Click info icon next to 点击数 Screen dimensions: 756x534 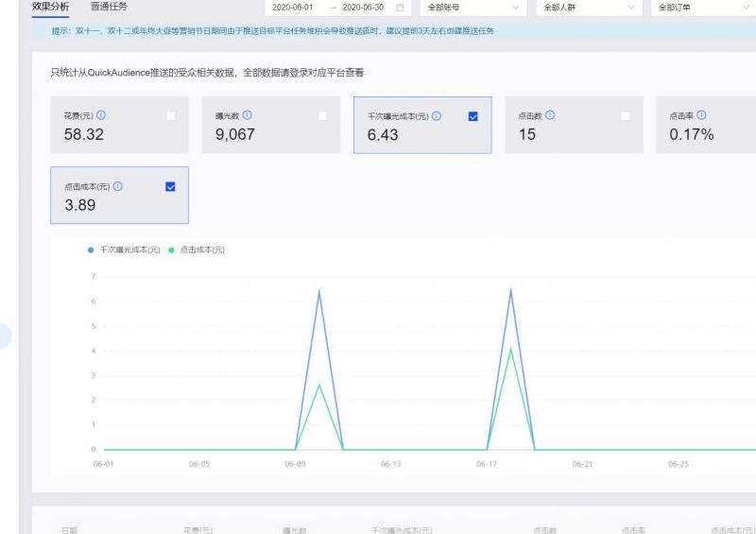pyautogui.click(x=550, y=115)
